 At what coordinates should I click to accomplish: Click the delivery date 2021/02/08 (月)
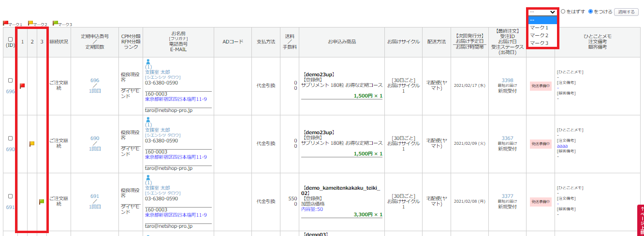pyautogui.click(x=469, y=202)
